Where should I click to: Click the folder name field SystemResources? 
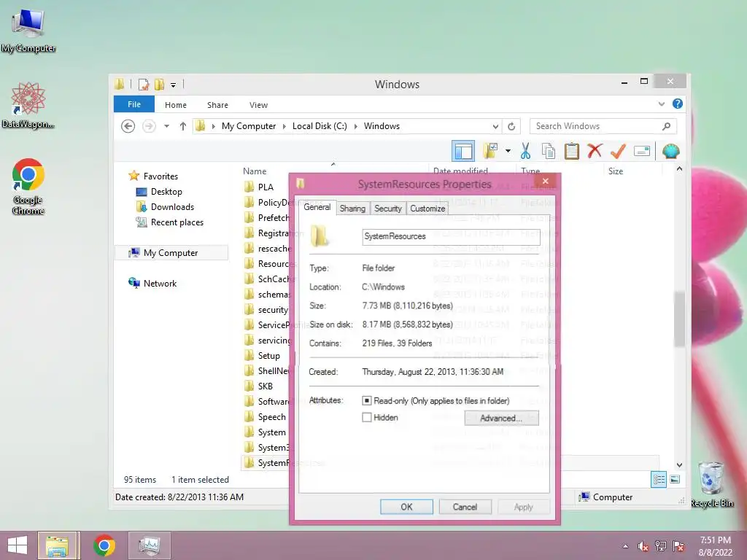451,236
